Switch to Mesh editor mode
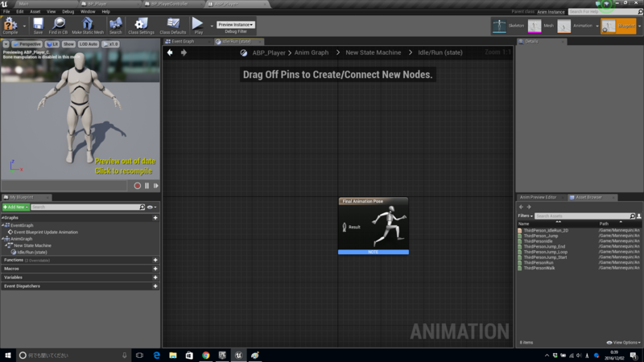This screenshot has height=362, width=644. [541, 26]
